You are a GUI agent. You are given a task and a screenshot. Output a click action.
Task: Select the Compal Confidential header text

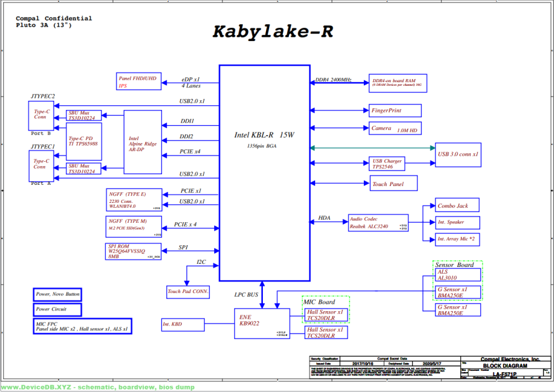coord(54,19)
